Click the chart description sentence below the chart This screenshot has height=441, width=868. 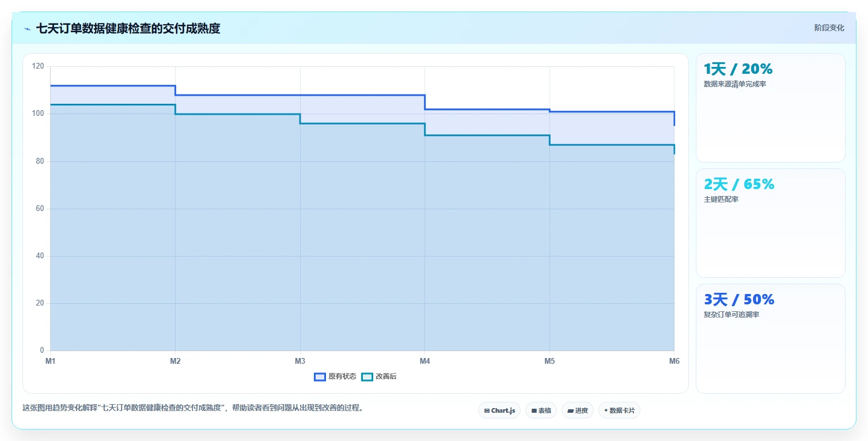click(193, 408)
